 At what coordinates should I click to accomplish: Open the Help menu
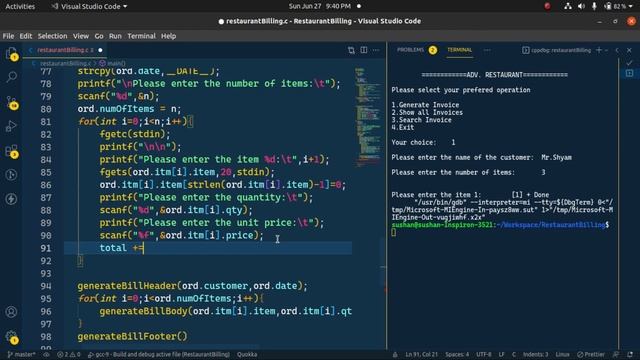tap(168, 36)
